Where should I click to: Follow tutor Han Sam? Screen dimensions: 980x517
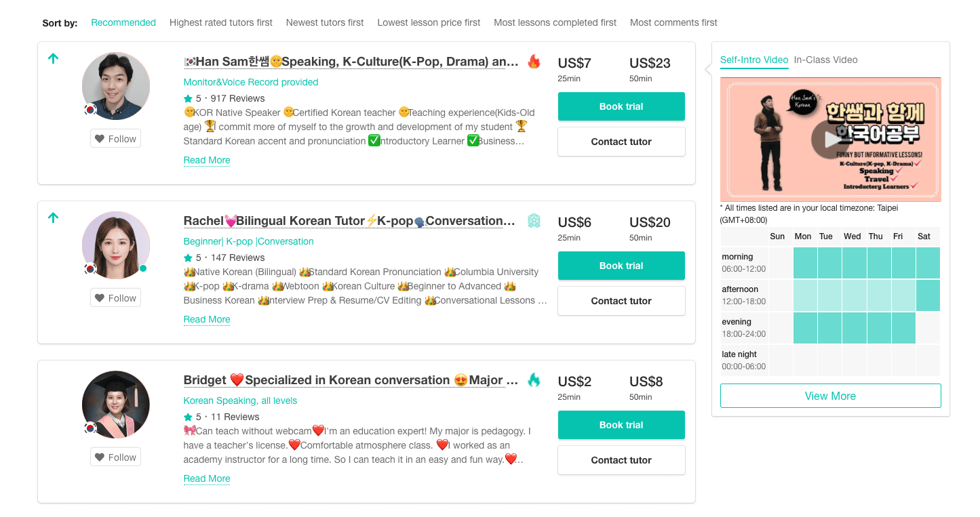click(x=115, y=138)
